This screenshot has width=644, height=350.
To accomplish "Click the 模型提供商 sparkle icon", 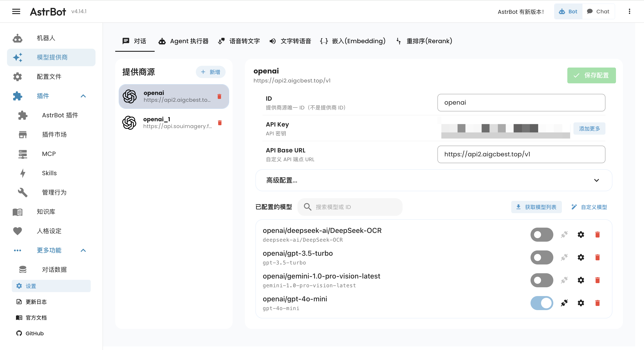I will pyautogui.click(x=17, y=57).
